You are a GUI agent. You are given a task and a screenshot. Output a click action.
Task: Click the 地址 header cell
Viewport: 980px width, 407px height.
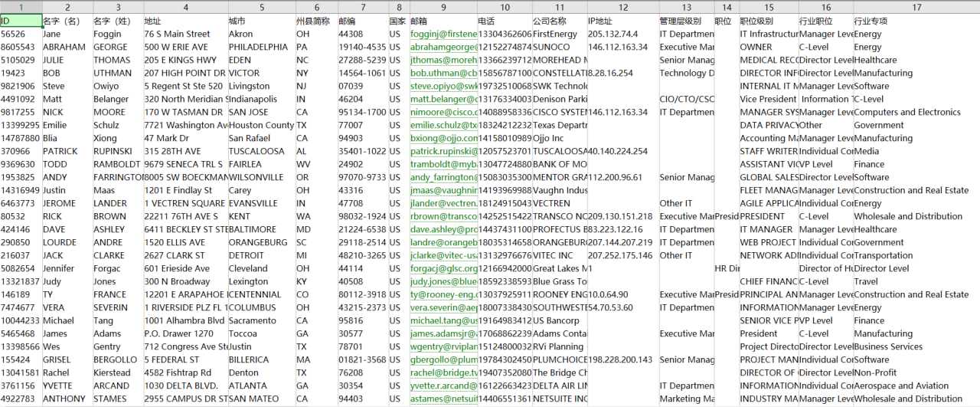point(185,21)
